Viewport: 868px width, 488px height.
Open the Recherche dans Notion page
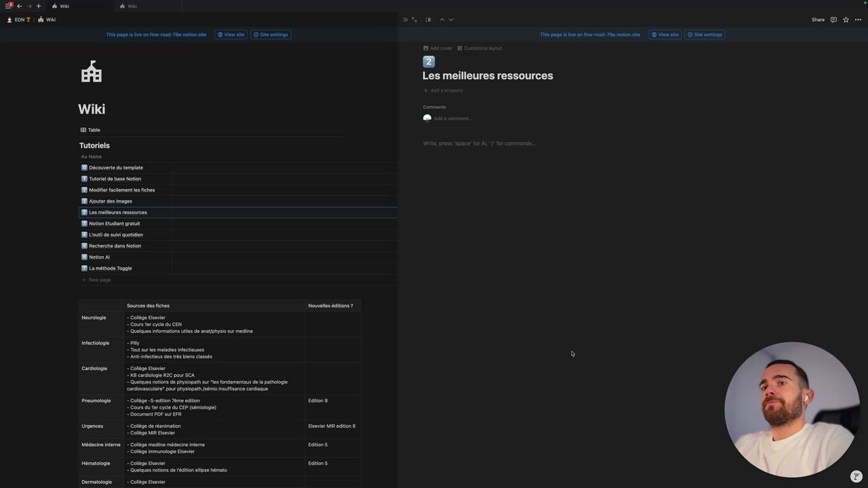tap(115, 246)
